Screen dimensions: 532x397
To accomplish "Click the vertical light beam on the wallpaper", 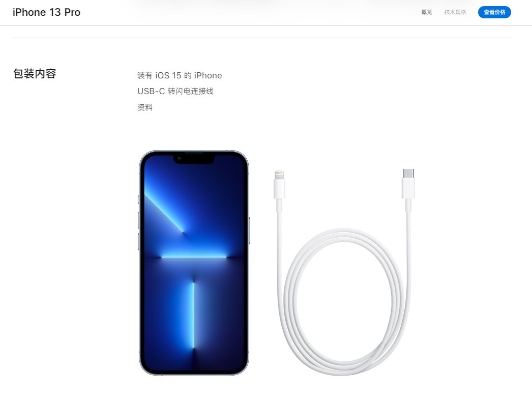I will click(193, 315).
